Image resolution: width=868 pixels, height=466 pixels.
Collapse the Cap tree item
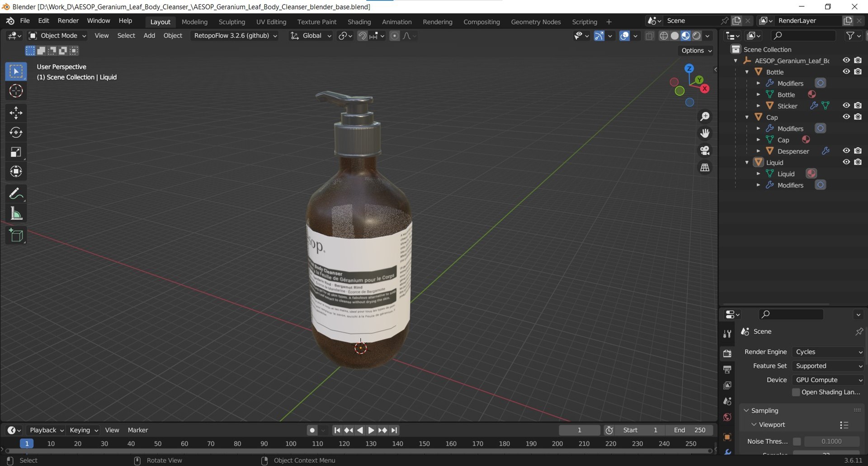tap(747, 117)
